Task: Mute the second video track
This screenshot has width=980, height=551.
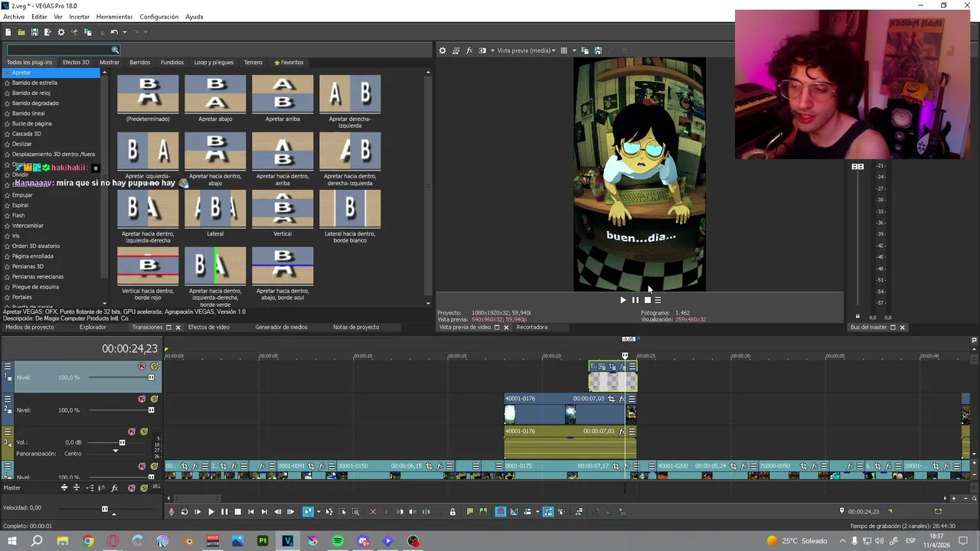Action: [x=142, y=399]
